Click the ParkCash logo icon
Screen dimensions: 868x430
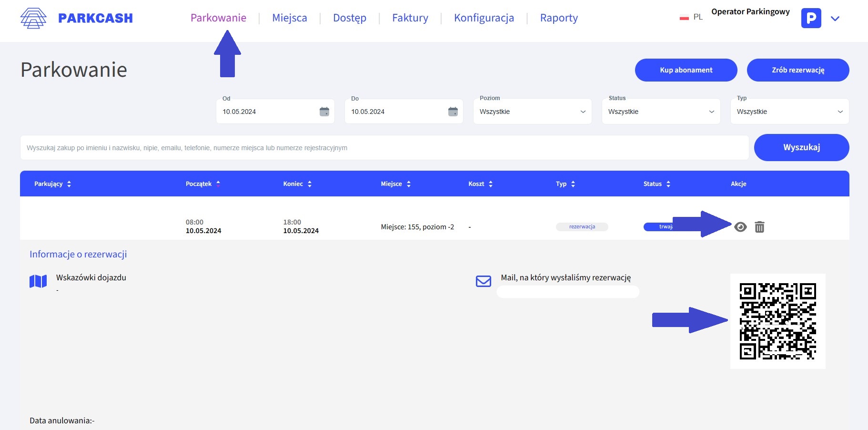pyautogui.click(x=33, y=18)
